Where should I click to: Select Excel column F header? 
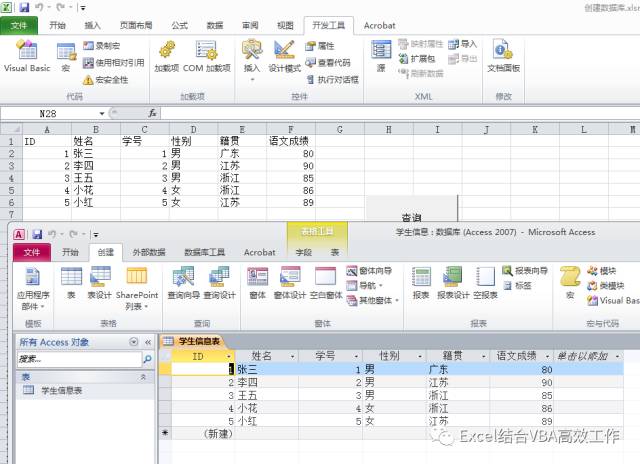pos(291,129)
